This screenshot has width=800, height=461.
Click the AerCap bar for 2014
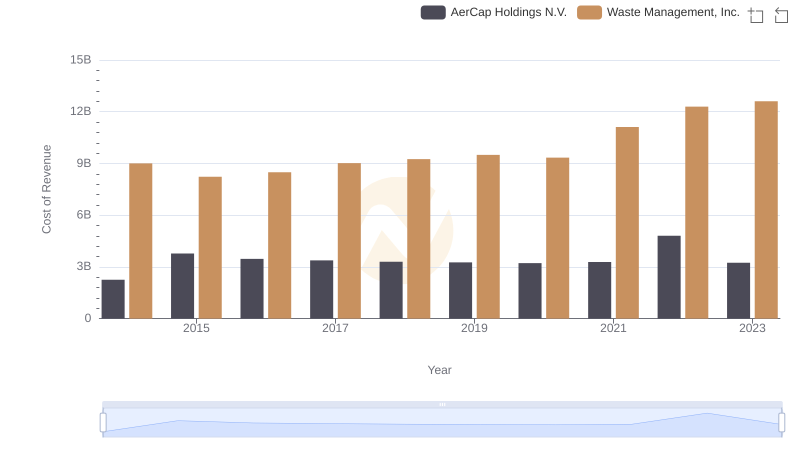[x=113, y=299]
